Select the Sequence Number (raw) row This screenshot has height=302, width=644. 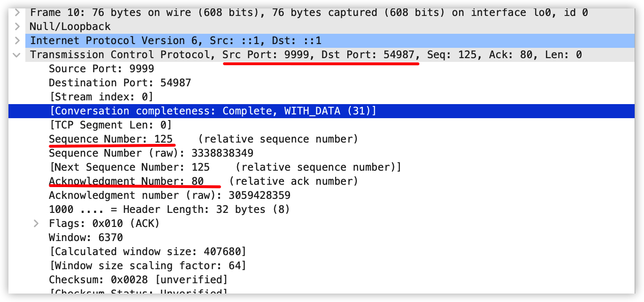click(151, 153)
